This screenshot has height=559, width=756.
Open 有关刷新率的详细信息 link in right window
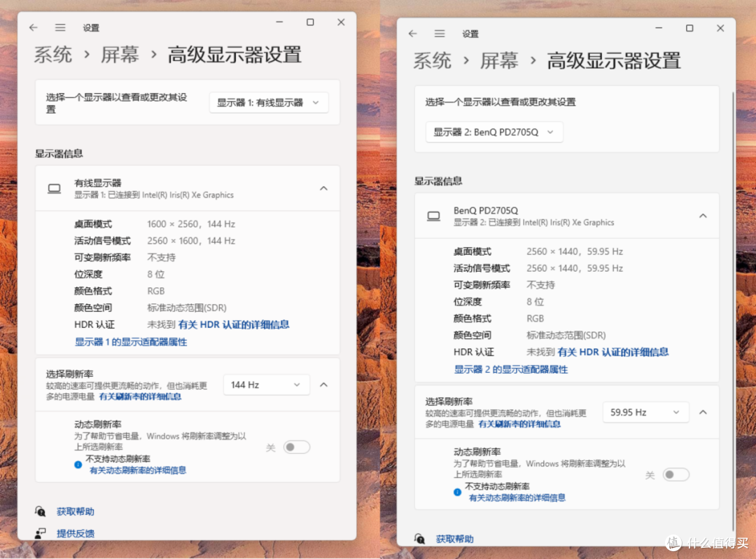pyautogui.click(x=519, y=424)
